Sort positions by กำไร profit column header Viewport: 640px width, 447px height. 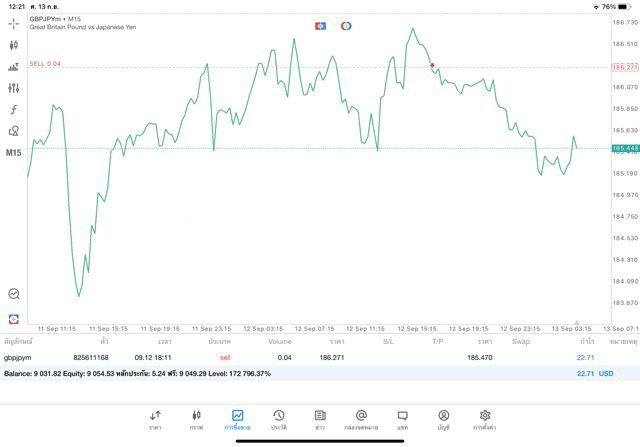tap(587, 341)
